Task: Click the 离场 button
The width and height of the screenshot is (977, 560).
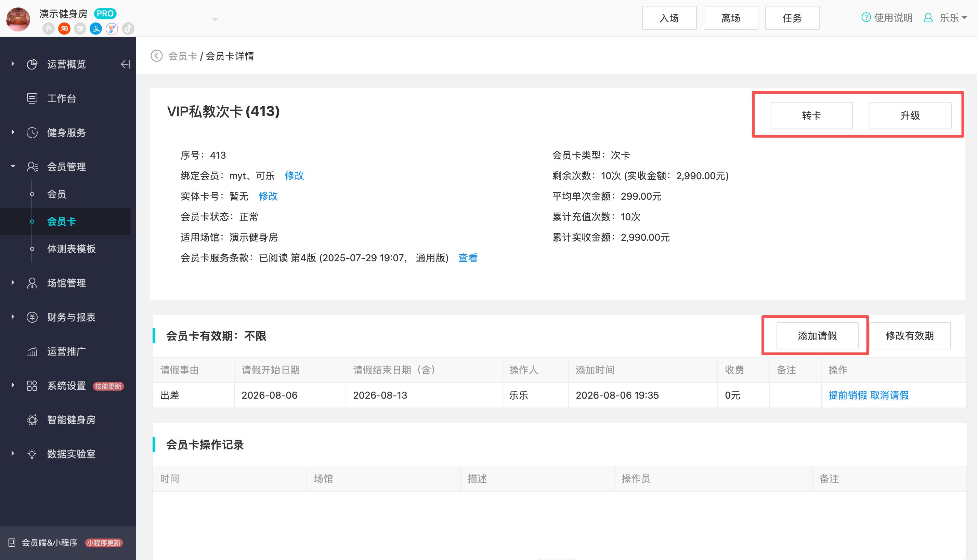Action: tap(731, 18)
